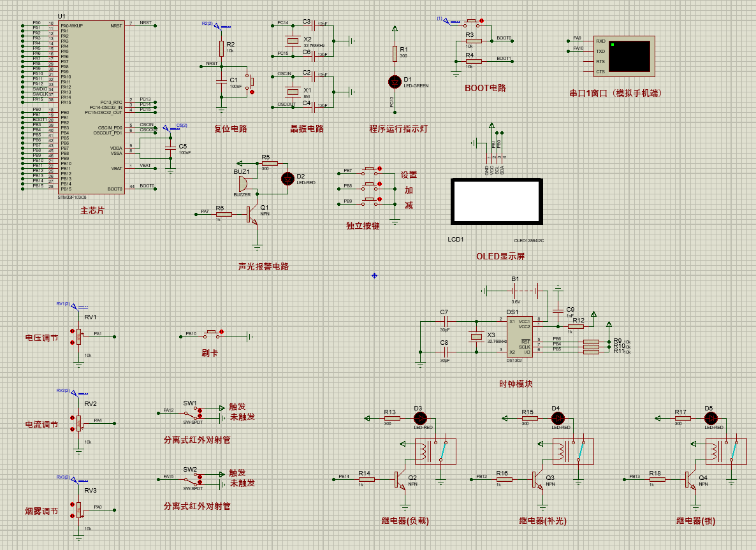
Task: Select the D1 LED-GREEN indicator symbol
Action: pyautogui.click(x=395, y=82)
